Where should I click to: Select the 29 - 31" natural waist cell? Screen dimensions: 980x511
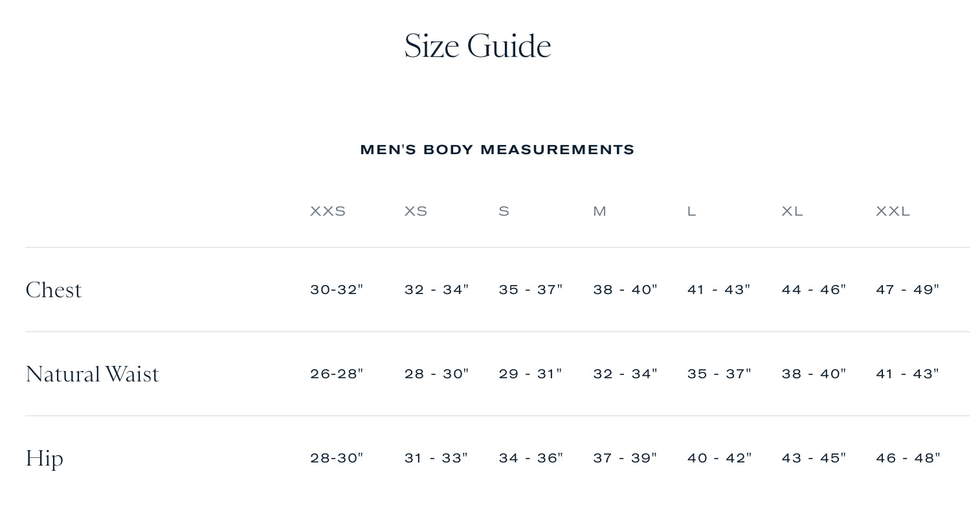(531, 374)
